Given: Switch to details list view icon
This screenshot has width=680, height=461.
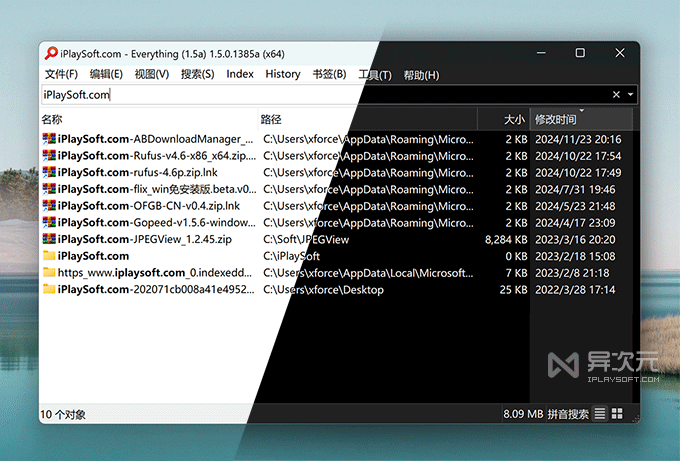Looking at the screenshot, I should point(600,413).
